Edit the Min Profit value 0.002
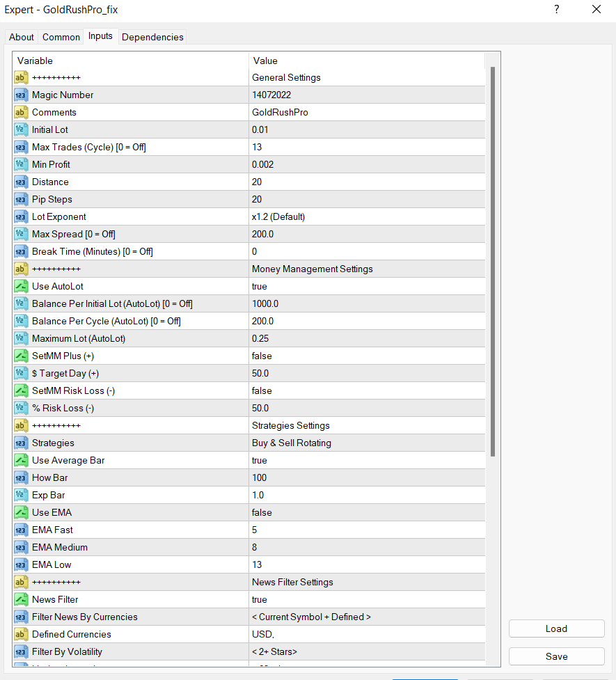 pos(367,164)
